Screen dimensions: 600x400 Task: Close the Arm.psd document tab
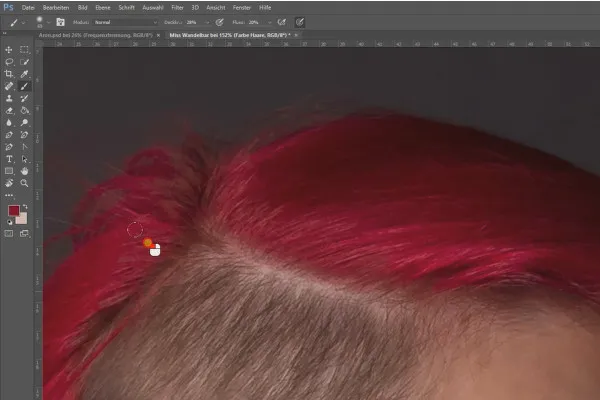click(x=158, y=35)
